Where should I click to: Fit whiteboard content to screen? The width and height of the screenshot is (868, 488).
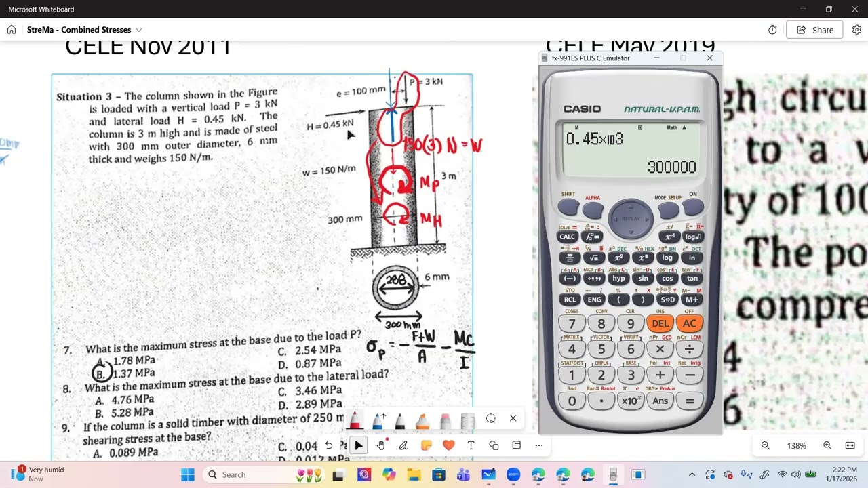pos(850,445)
